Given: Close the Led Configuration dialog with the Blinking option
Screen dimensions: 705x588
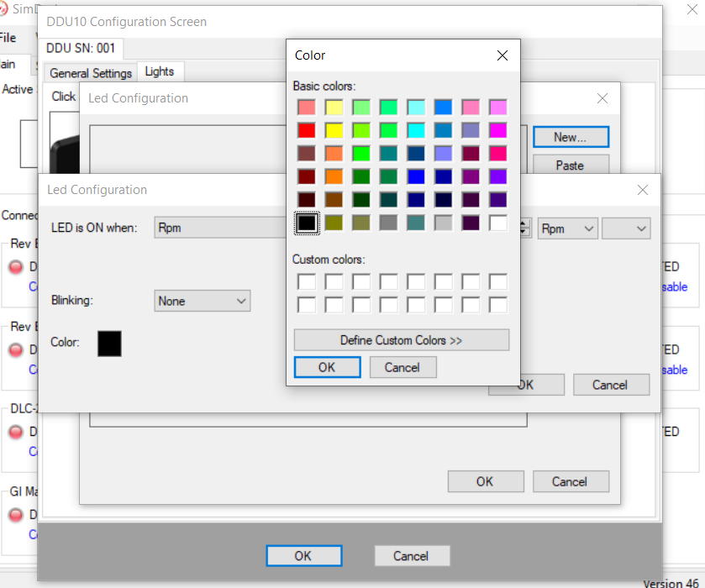Looking at the screenshot, I should 643,190.
